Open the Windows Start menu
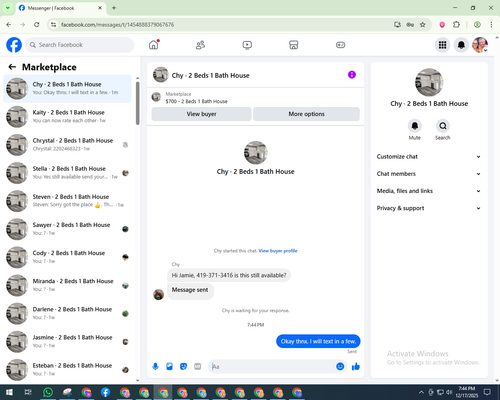 [9, 392]
